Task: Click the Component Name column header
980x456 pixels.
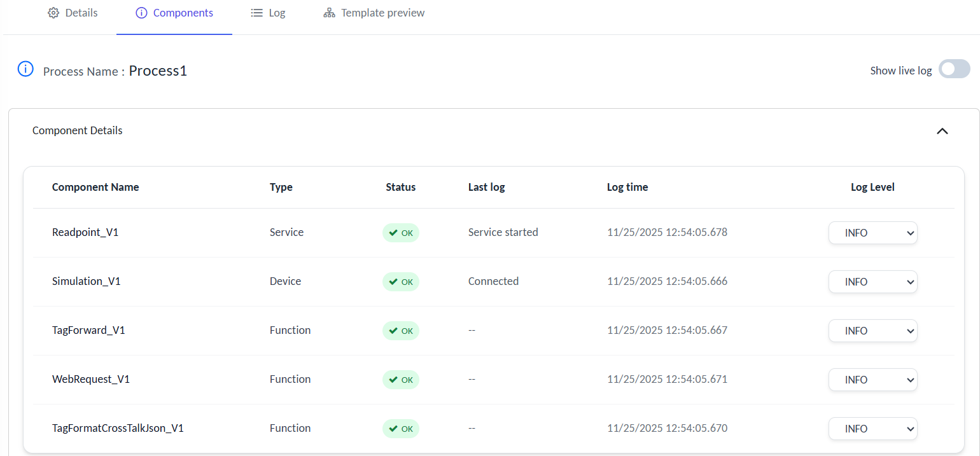Action: pos(95,187)
